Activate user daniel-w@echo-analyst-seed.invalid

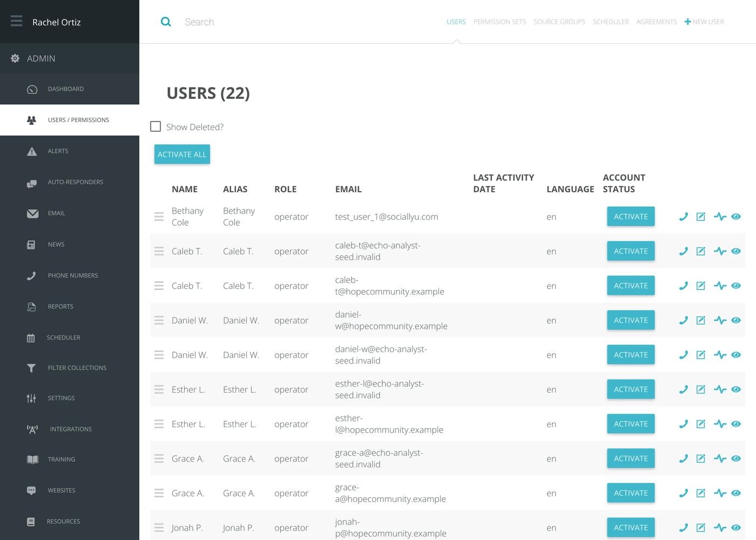pyautogui.click(x=631, y=355)
